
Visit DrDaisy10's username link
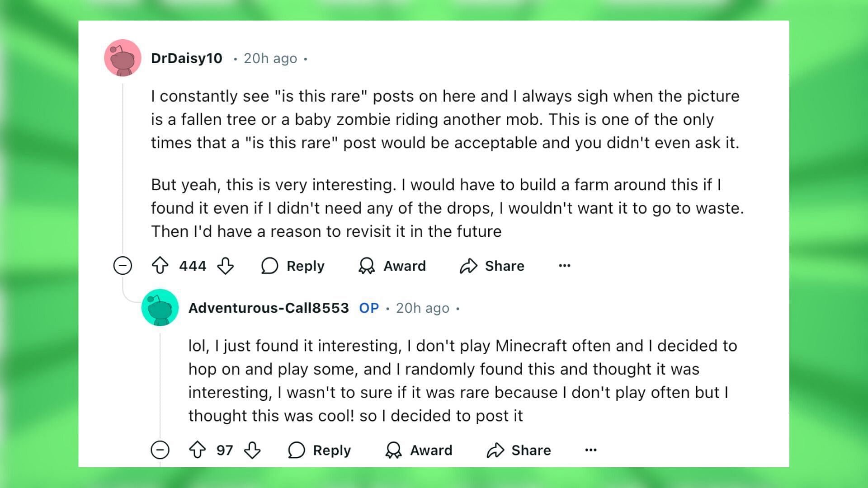187,58
